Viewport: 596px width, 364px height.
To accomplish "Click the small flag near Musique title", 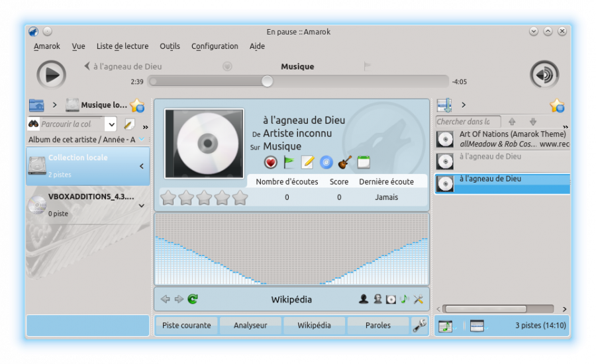I will [367, 66].
